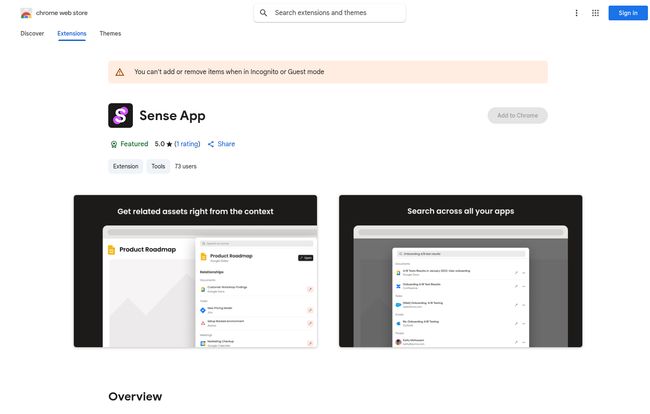Screen dimensions: 650x414
Task: Click the incognito mode warning message text
Action: (229, 72)
